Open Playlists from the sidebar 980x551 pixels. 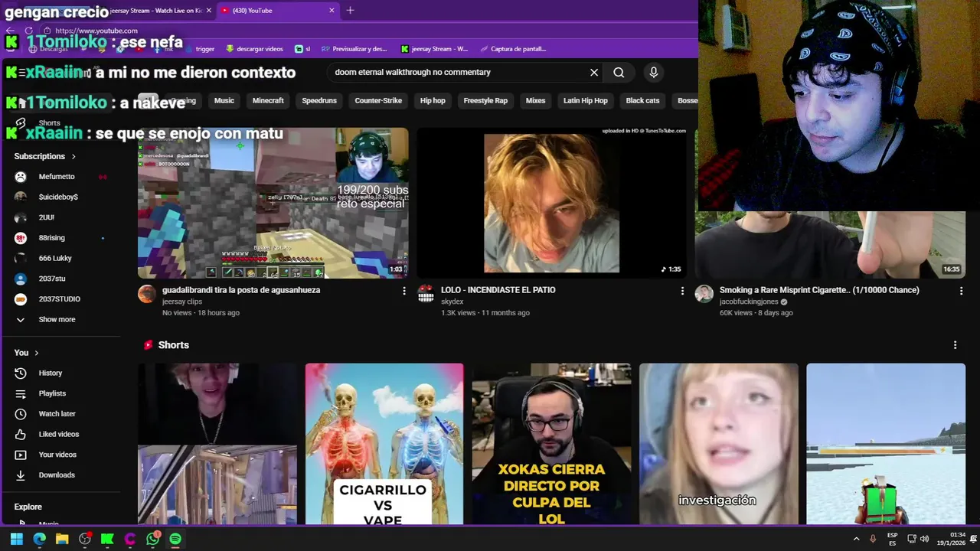click(52, 393)
